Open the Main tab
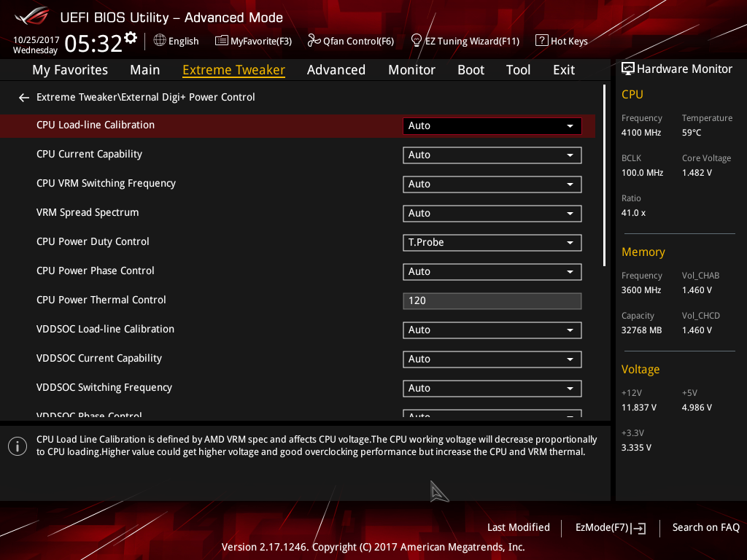This screenshot has height=560, width=747. [145, 70]
